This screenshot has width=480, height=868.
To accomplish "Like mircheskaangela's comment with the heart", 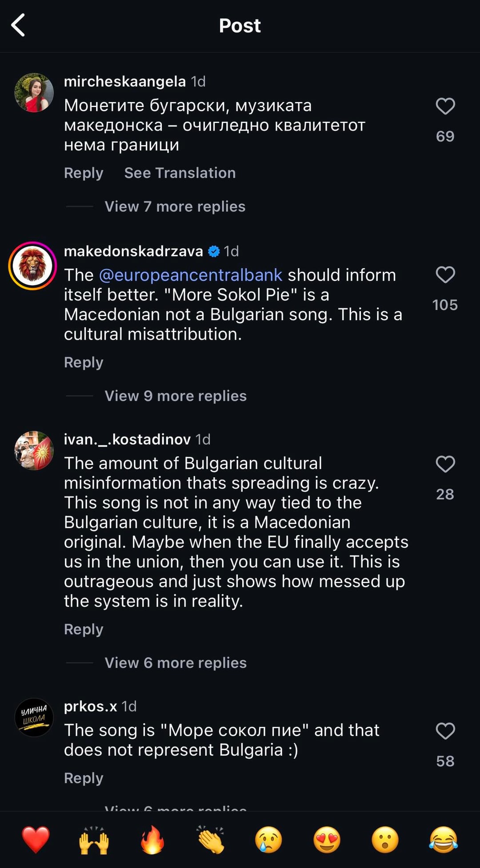I will [445, 107].
